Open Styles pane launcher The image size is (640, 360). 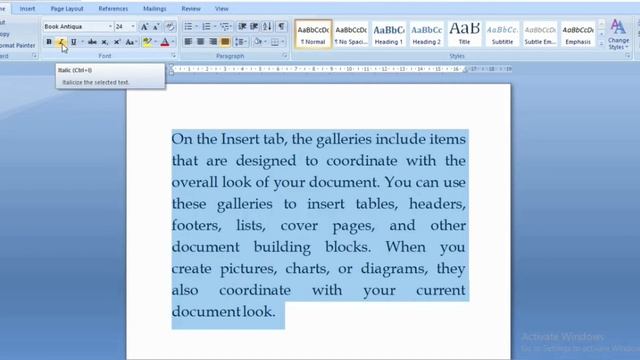[627, 56]
